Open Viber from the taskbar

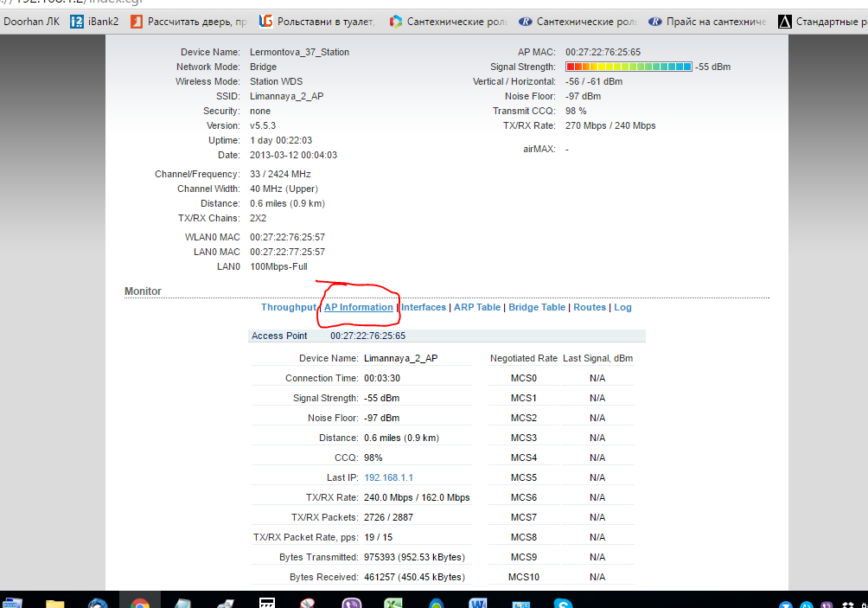pyautogui.click(x=352, y=603)
